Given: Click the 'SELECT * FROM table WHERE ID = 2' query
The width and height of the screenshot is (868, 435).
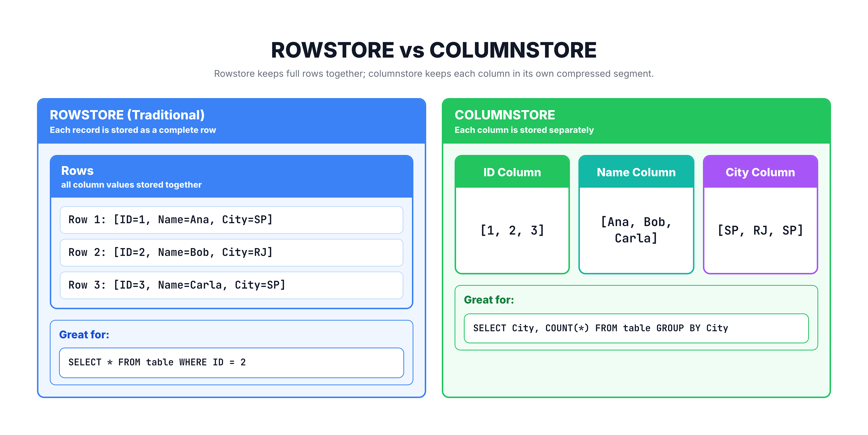Looking at the screenshot, I should tap(231, 362).
